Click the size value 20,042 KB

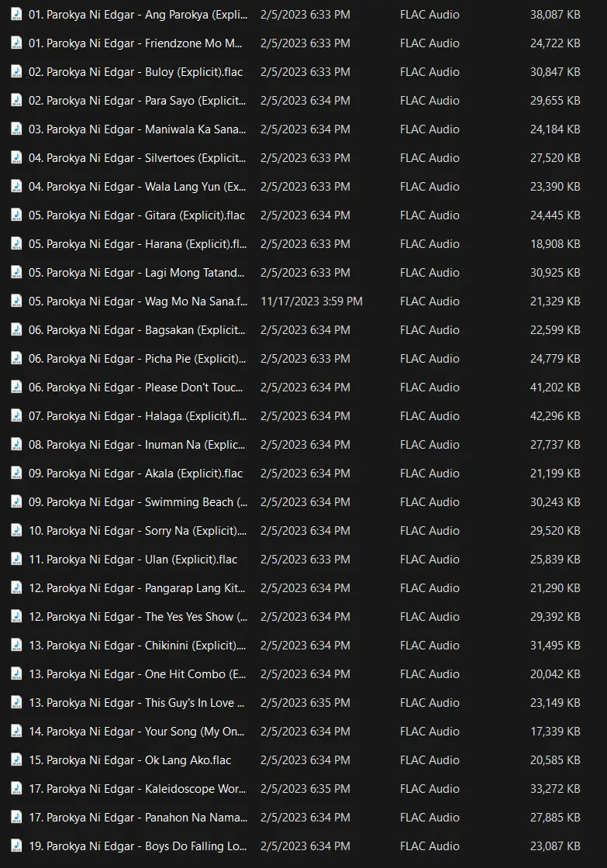(x=555, y=674)
